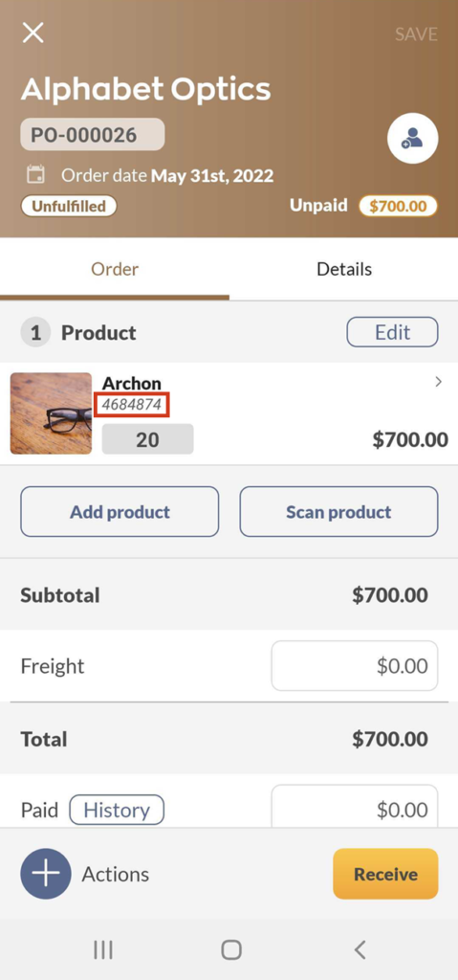Tap the order date calendar icon
Image resolution: width=458 pixels, height=980 pixels.
pos(35,174)
